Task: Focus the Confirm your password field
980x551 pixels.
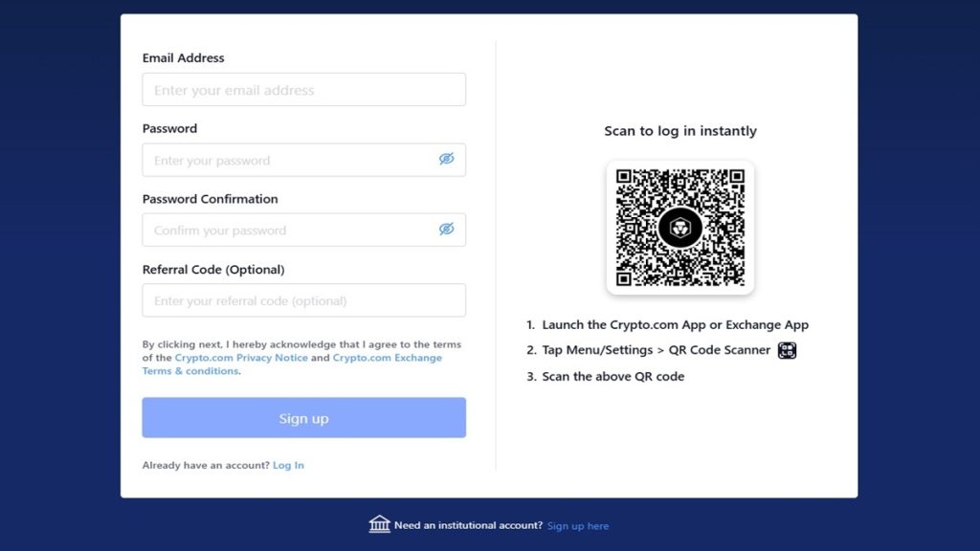Action: point(287,230)
